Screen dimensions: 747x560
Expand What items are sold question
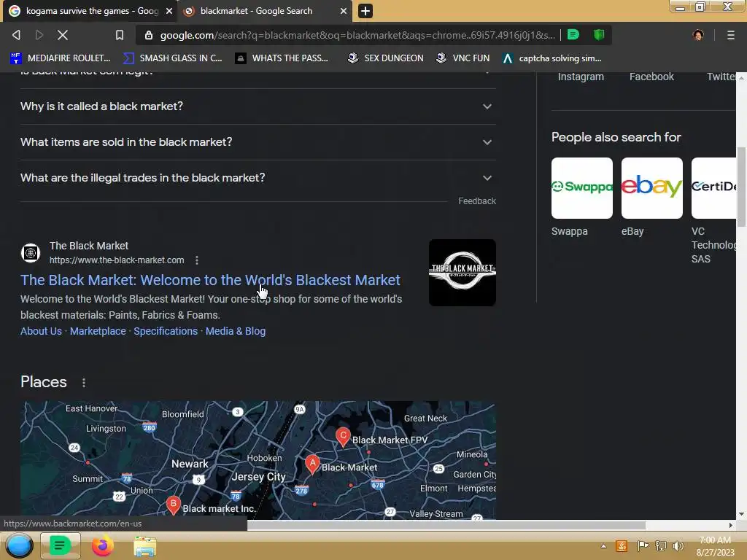click(258, 142)
